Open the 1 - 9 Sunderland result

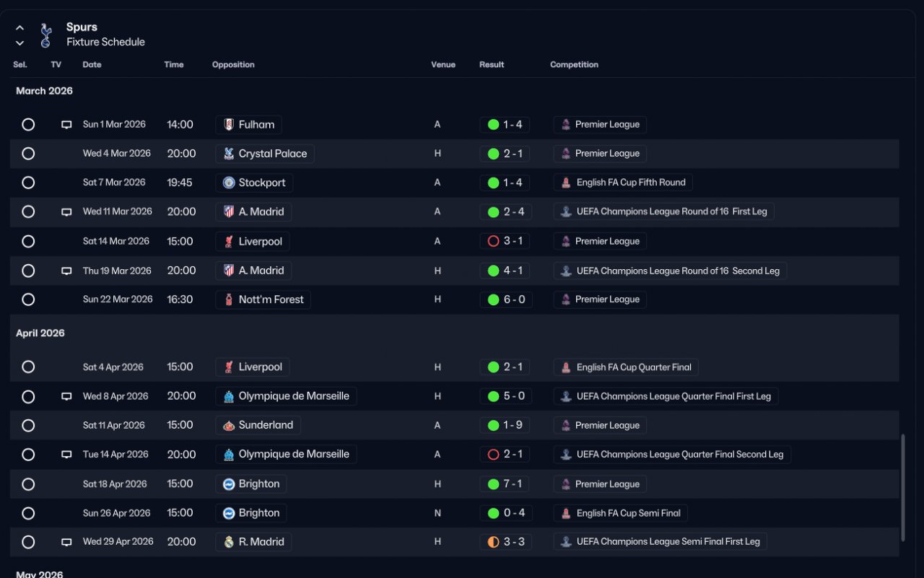505,426
